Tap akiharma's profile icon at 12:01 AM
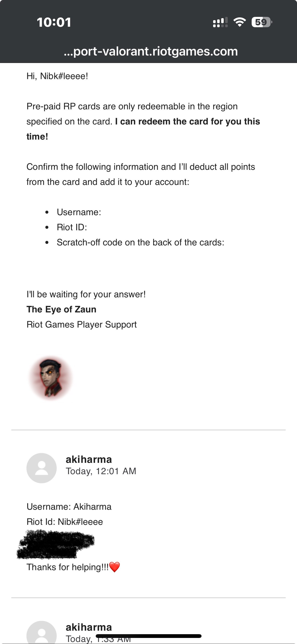Screen dimensions: 297x644 [42, 468]
